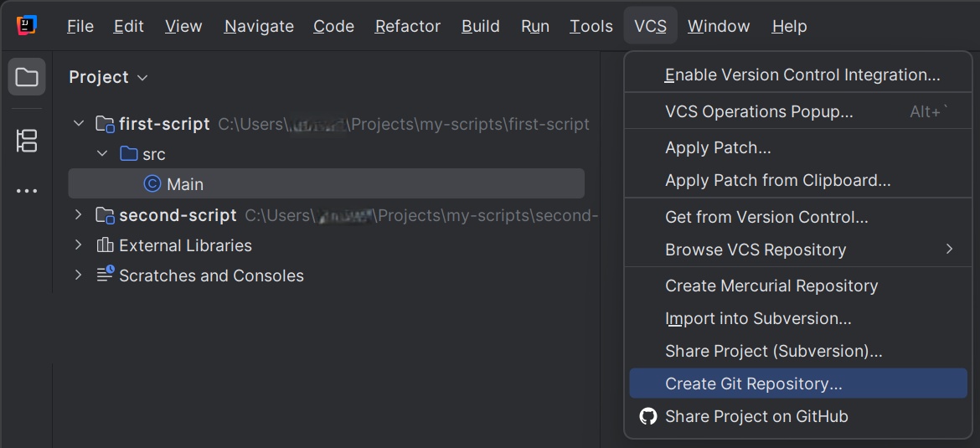
Task: Select External Libraries row
Action: tap(327, 245)
